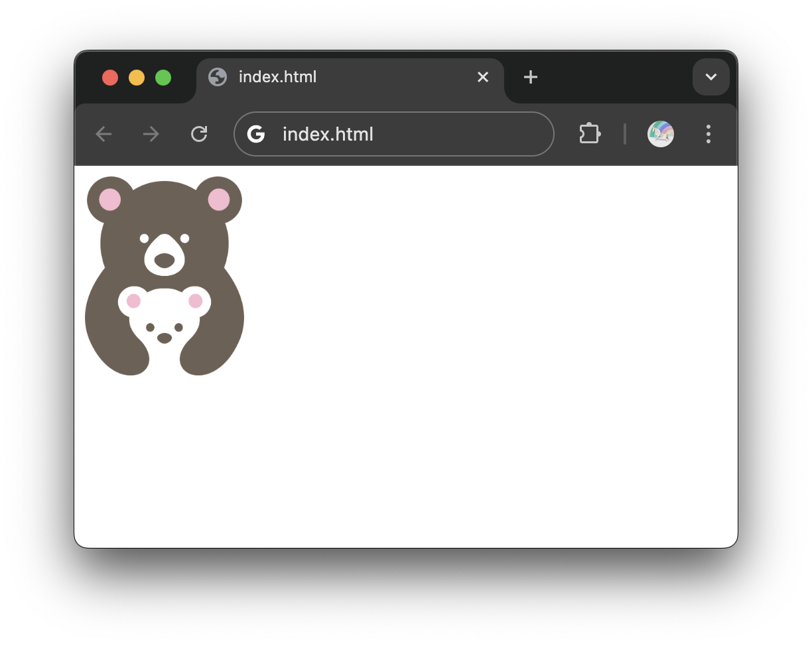Viewport: 812px width, 646px height.
Task: Close the index.html tab
Action: [x=483, y=77]
